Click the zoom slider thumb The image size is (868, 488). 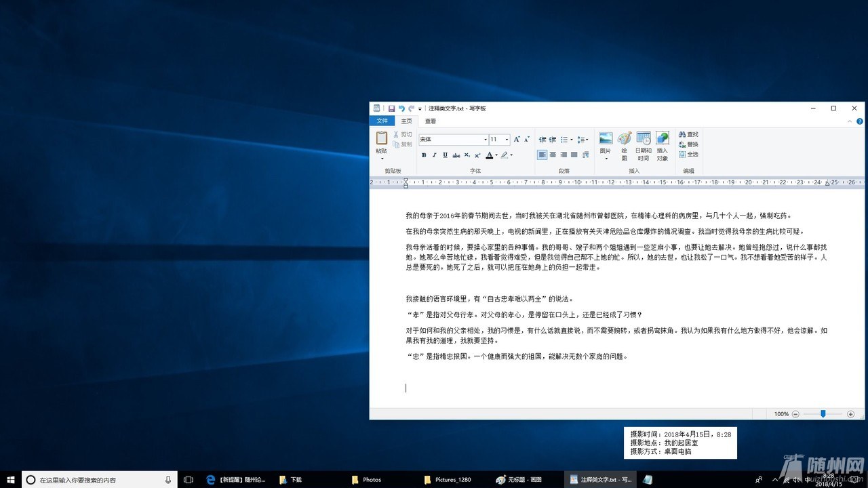tap(823, 414)
